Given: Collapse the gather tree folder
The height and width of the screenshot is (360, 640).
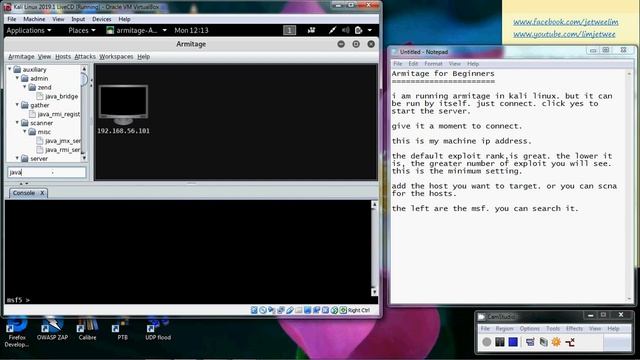Looking at the screenshot, I should pyautogui.click(x=18, y=105).
